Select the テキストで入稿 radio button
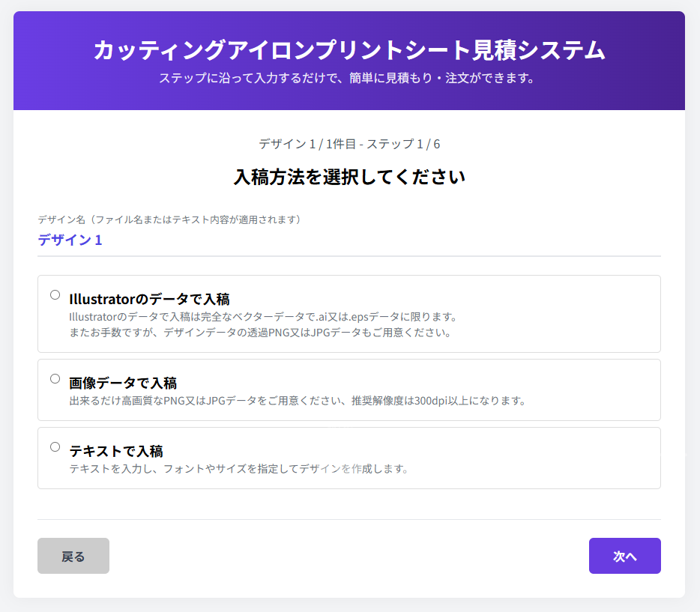The height and width of the screenshot is (612, 700). click(x=55, y=447)
